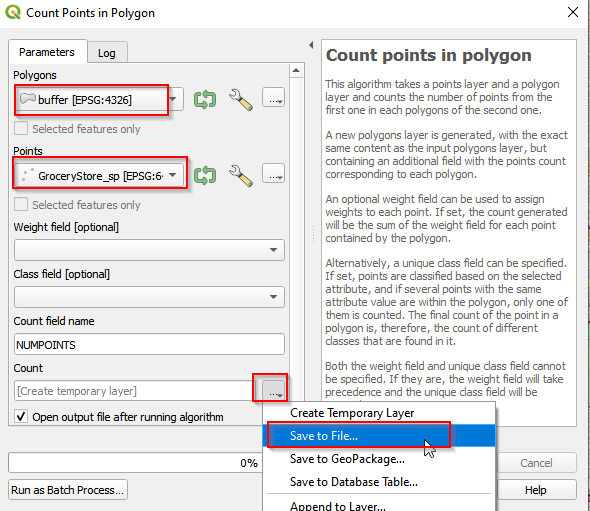
Task: Click iterate-over-layer icon for Points input
Action: (205, 176)
